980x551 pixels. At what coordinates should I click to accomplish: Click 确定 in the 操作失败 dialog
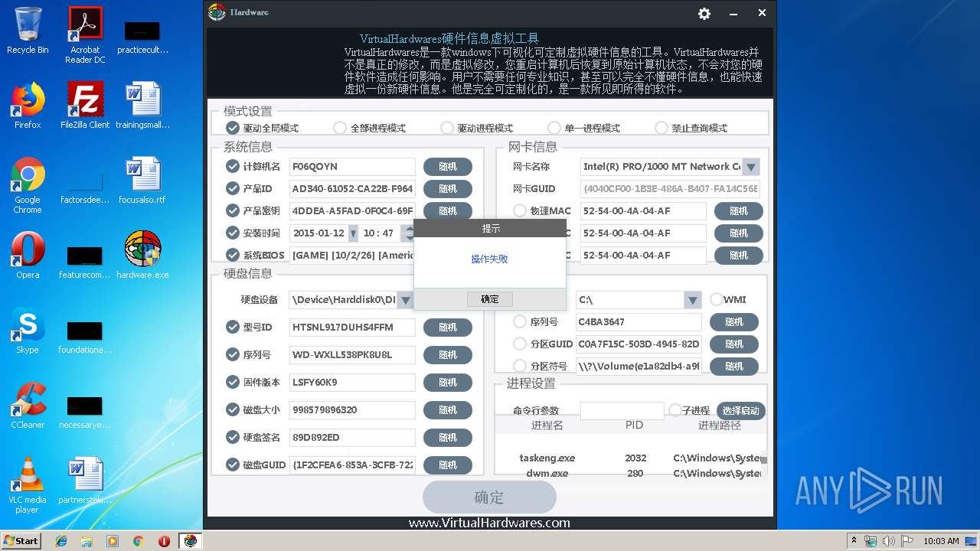click(490, 299)
